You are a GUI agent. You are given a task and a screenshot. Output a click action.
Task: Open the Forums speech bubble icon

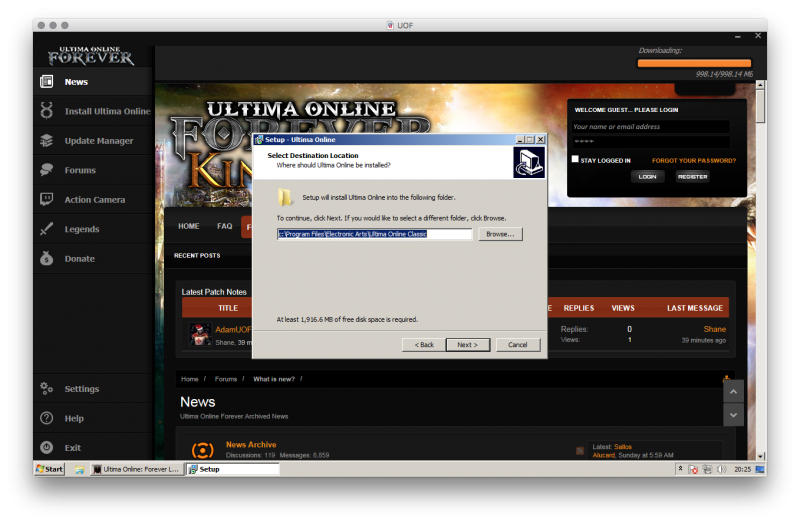pos(46,170)
